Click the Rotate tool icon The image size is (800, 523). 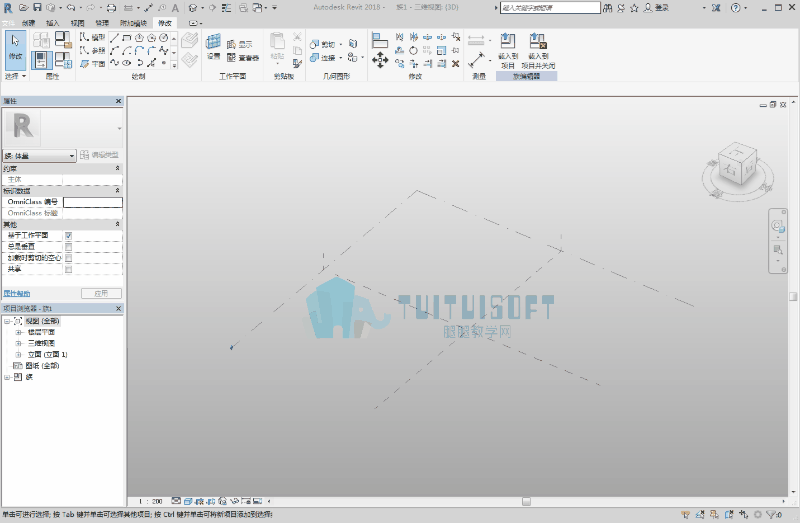[x=413, y=50]
